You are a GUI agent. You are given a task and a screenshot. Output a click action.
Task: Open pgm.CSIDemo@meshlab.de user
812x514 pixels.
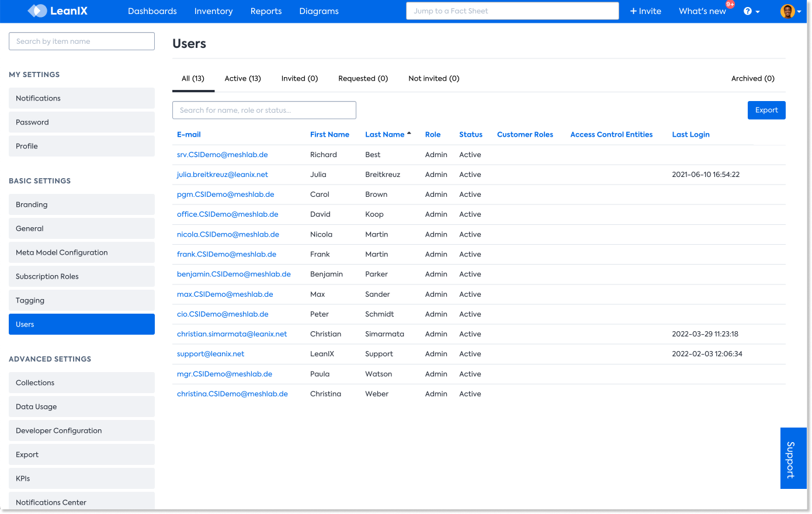tap(225, 195)
